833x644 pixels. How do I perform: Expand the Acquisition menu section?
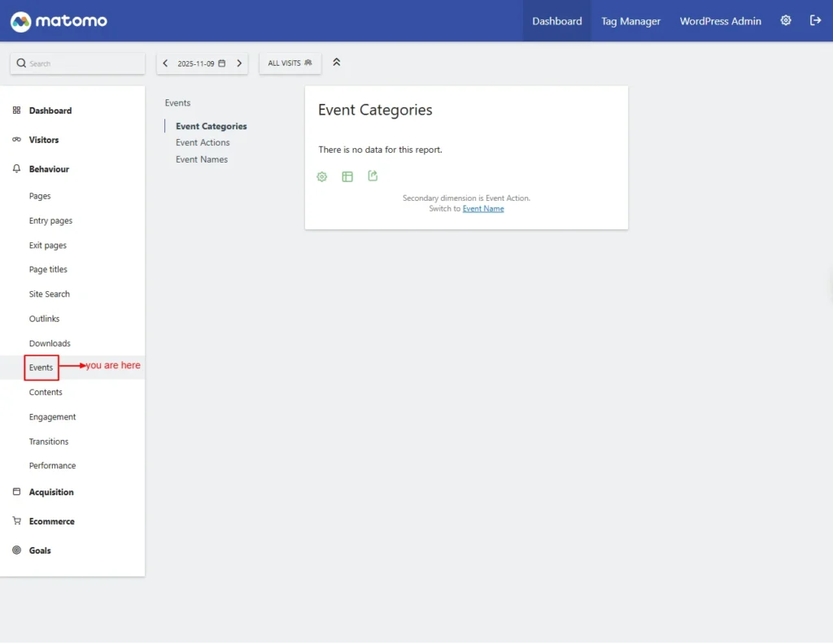pos(51,492)
